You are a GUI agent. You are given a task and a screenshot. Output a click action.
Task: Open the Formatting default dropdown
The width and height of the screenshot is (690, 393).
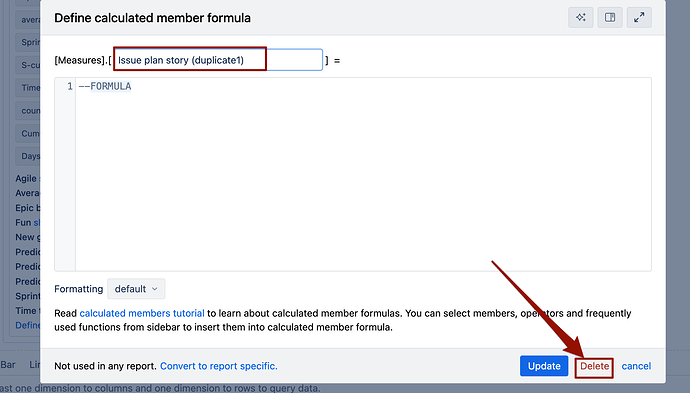point(136,289)
